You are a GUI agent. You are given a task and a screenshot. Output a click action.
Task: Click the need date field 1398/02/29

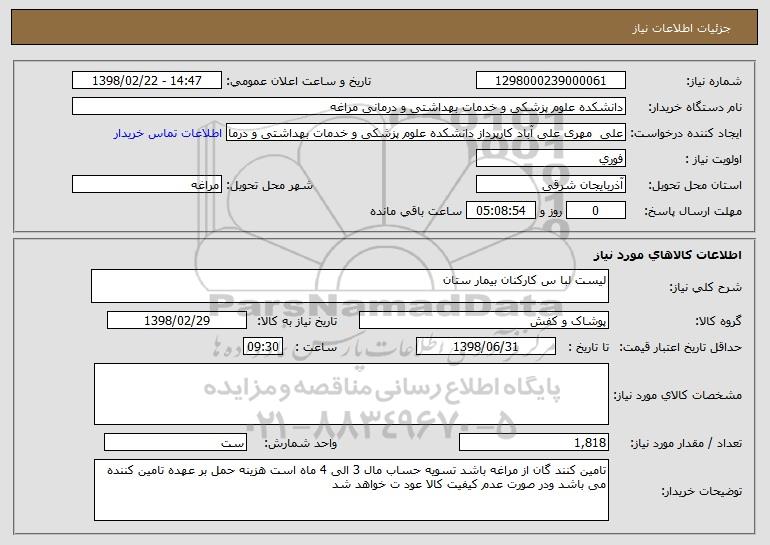point(177,321)
